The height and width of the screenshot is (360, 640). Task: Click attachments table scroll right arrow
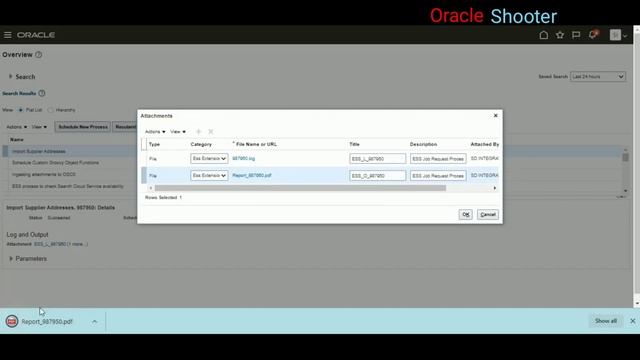[x=495, y=188]
